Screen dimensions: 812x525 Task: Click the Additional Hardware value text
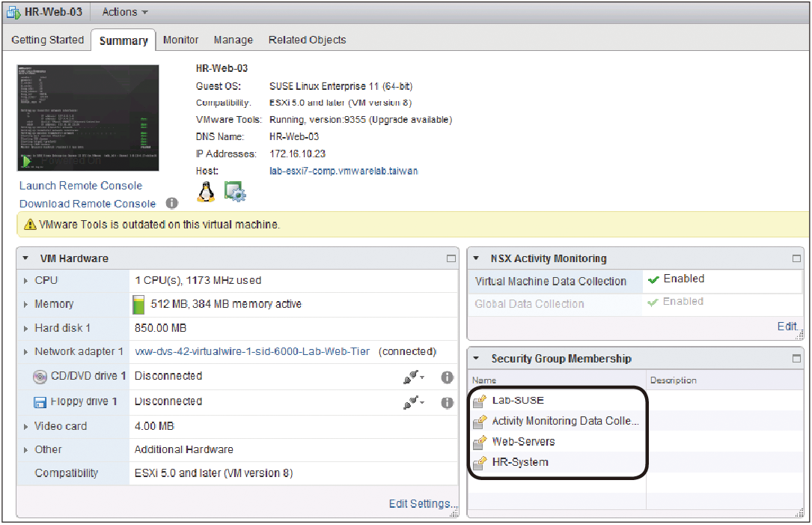coord(184,450)
